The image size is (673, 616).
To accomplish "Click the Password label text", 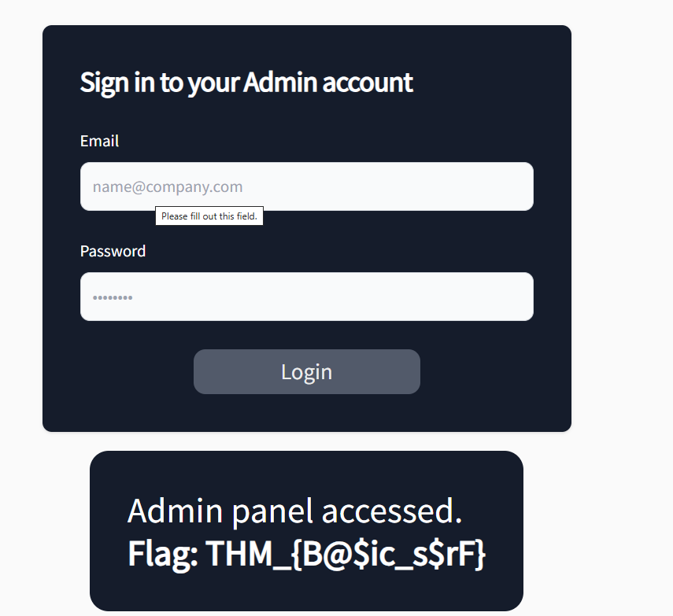I will 113,251.
